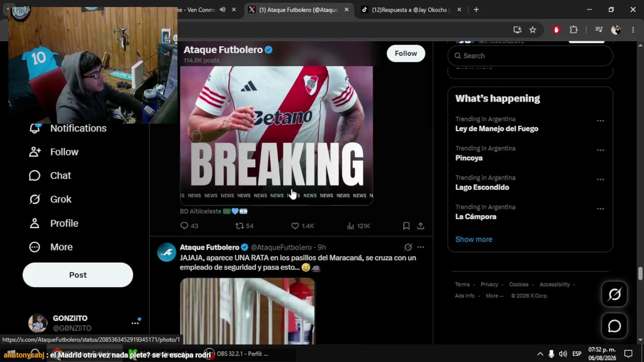Show more trending topics

(x=474, y=239)
